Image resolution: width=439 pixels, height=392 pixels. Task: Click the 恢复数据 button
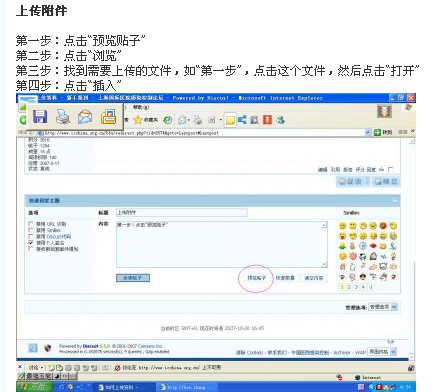(x=285, y=278)
